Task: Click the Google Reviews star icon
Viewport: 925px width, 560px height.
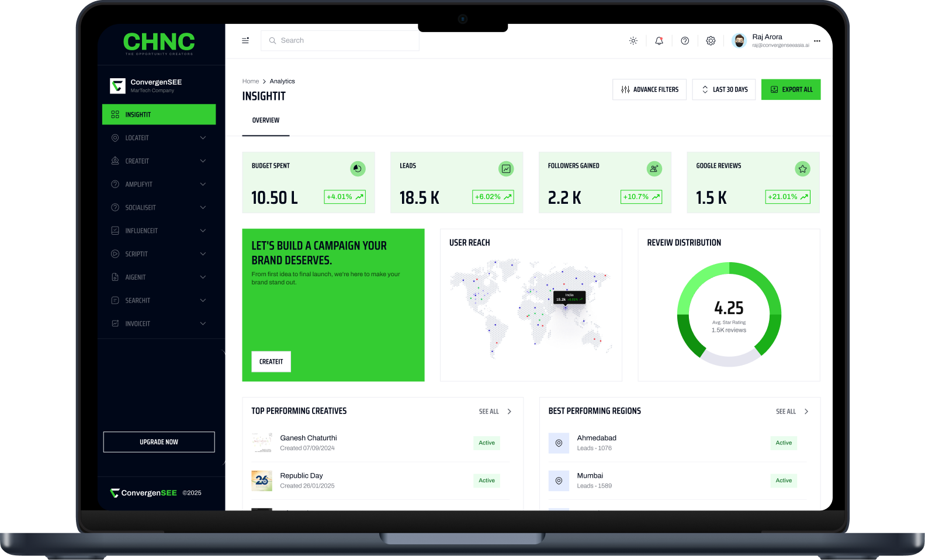Action: coord(803,169)
